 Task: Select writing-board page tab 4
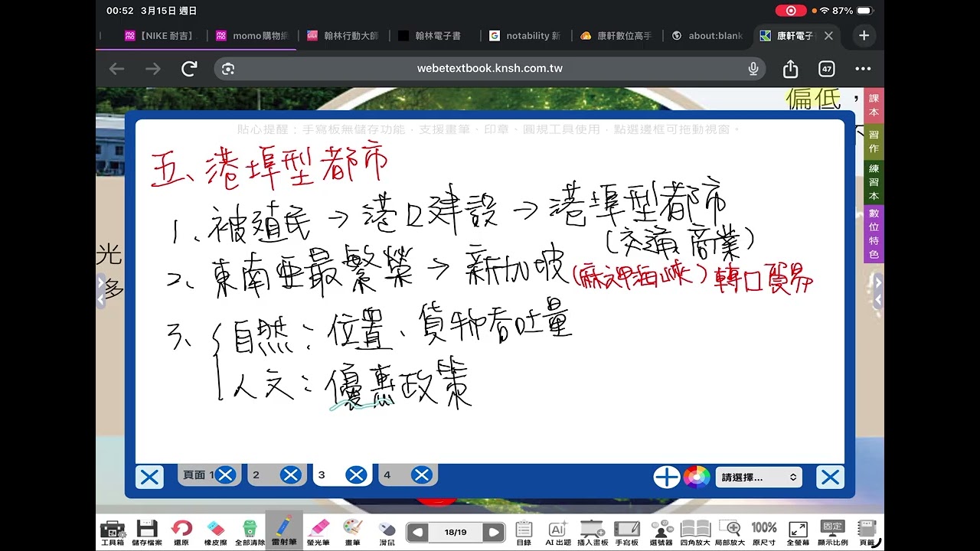tap(388, 474)
